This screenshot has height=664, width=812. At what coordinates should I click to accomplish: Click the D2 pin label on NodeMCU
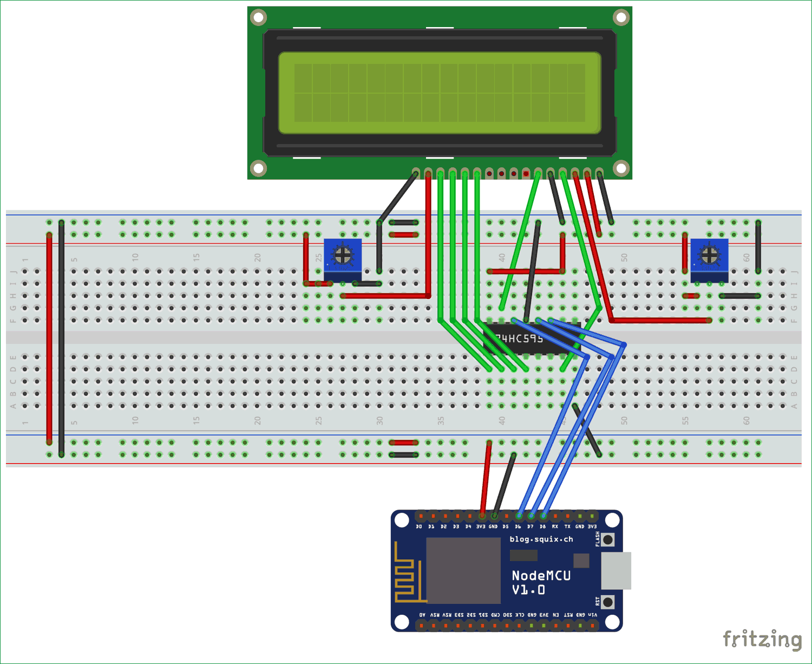click(444, 526)
